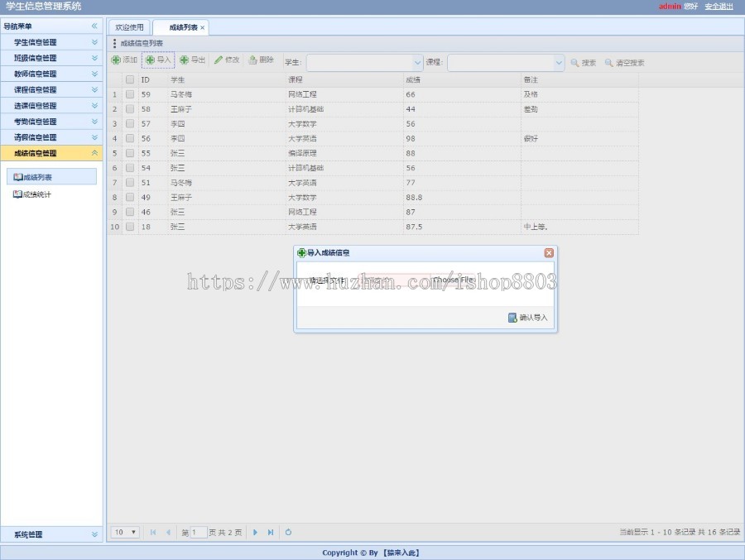Click the 中上等 remark cell
This screenshot has width=745, height=560.
(x=579, y=227)
